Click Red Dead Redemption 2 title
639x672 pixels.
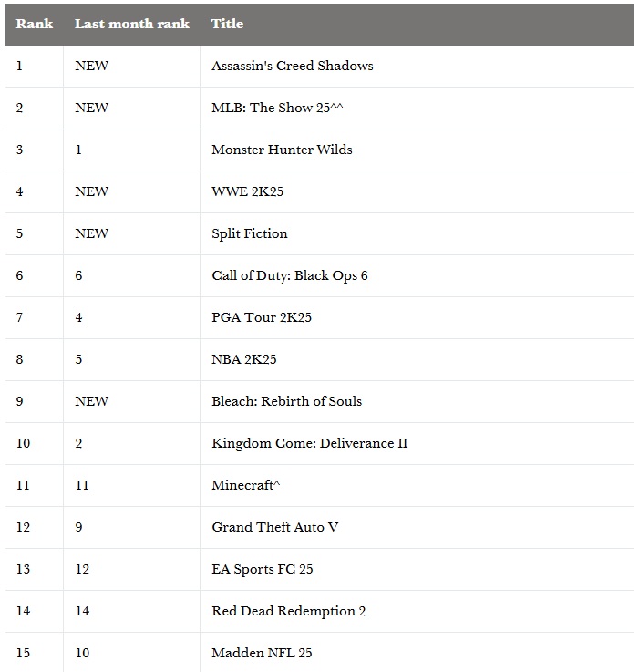[288, 611]
